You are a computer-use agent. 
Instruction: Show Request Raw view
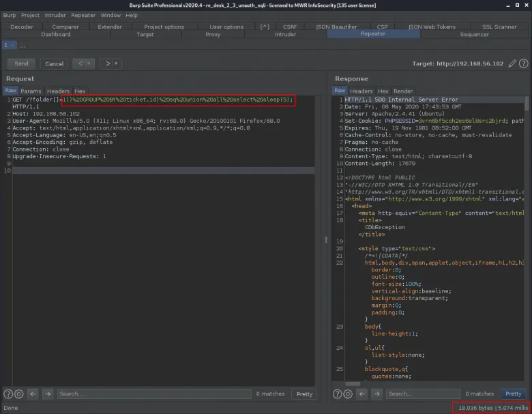tap(10, 91)
